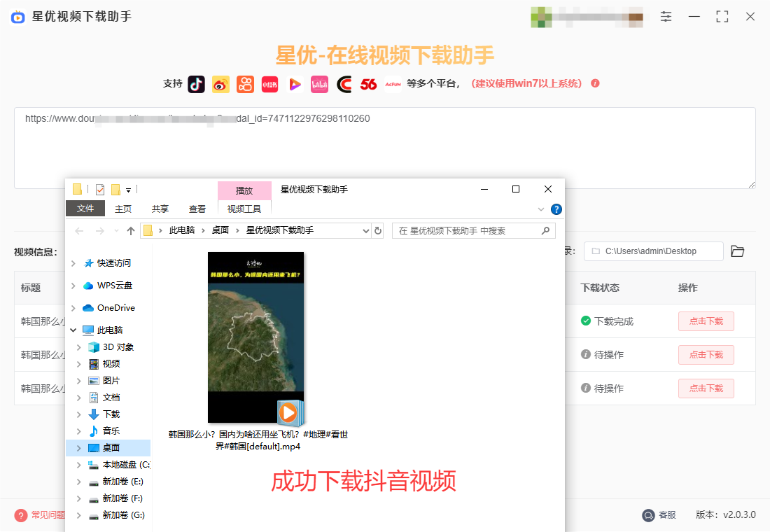770x532 pixels.
Task: Click Explorer search magnifier icon
Action: pyautogui.click(x=545, y=230)
